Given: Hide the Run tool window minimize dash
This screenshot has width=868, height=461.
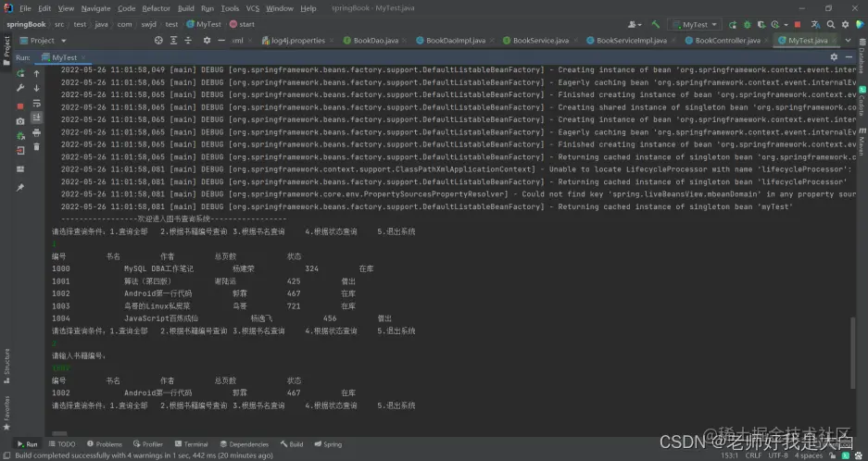Looking at the screenshot, I should coord(849,57).
